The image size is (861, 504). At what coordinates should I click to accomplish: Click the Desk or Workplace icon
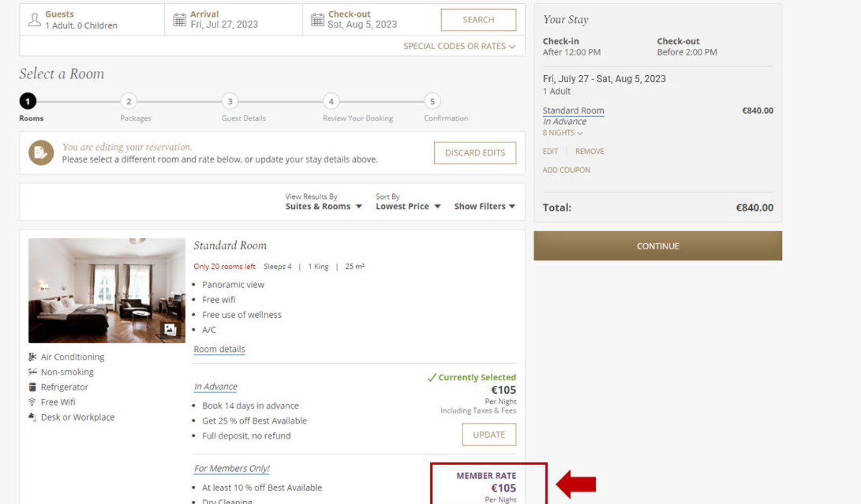click(32, 417)
